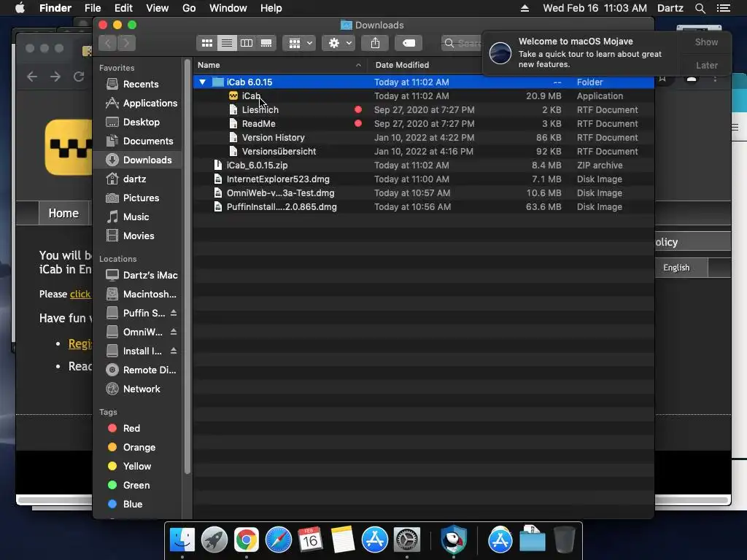The width and height of the screenshot is (747, 560).
Task: Click the Share toolbar button
Action: [x=376, y=43]
